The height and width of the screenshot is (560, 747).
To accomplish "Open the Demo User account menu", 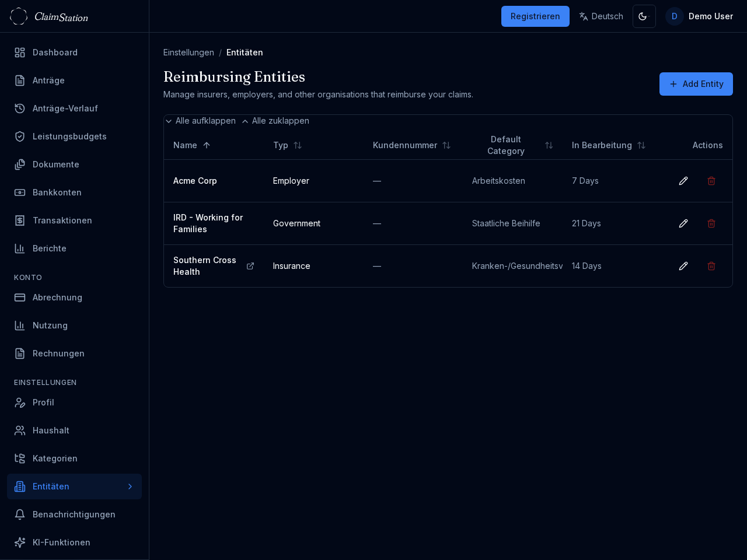I will coord(699,16).
